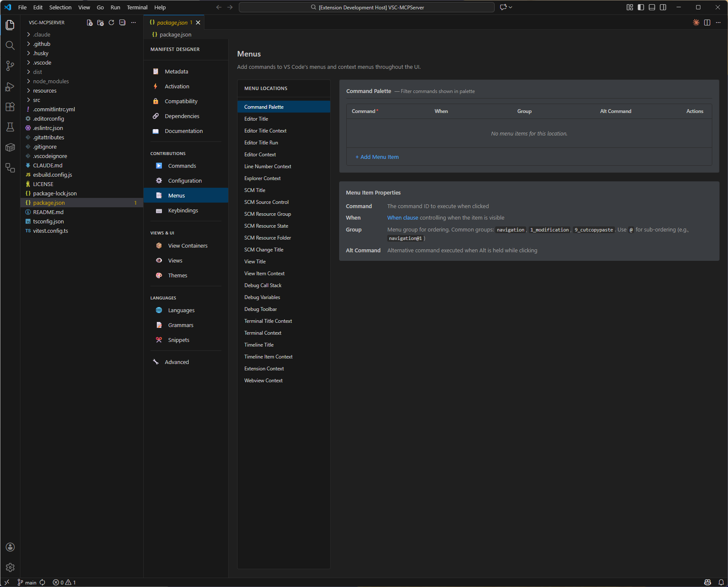This screenshot has height=587, width=728.
Task: Select the Webview Context menu location
Action: 283,380
